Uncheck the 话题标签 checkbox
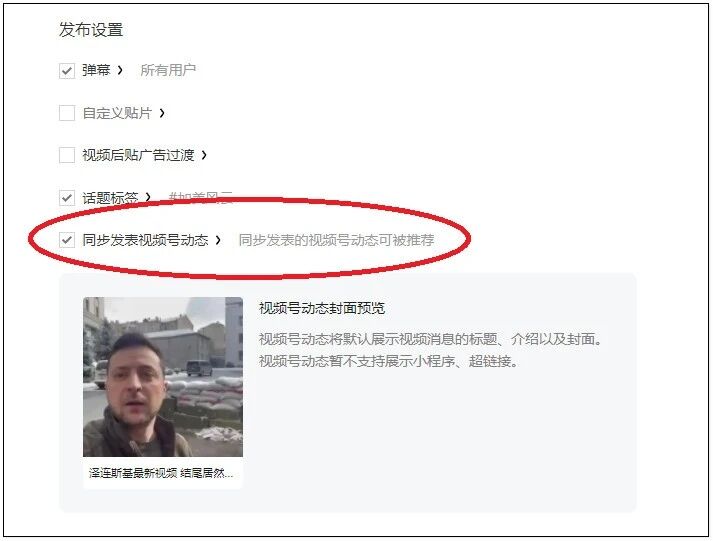This screenshot has width=713, height=541. coord(67,198)
